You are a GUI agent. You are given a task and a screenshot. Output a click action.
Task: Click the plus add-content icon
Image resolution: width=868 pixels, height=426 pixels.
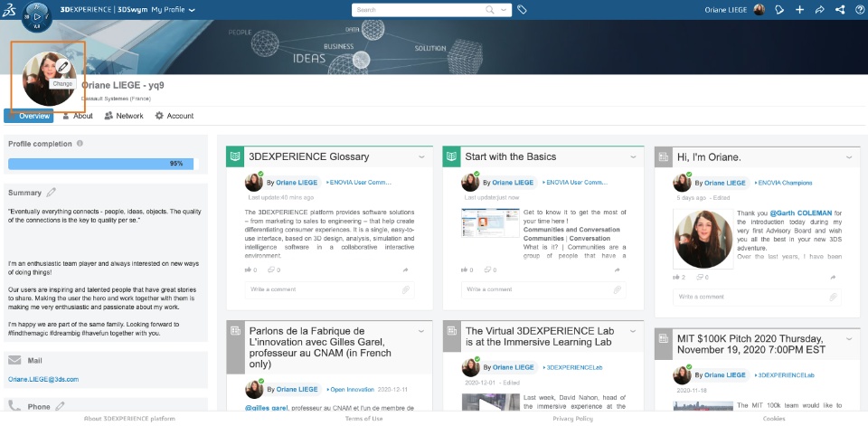(799, 9)
